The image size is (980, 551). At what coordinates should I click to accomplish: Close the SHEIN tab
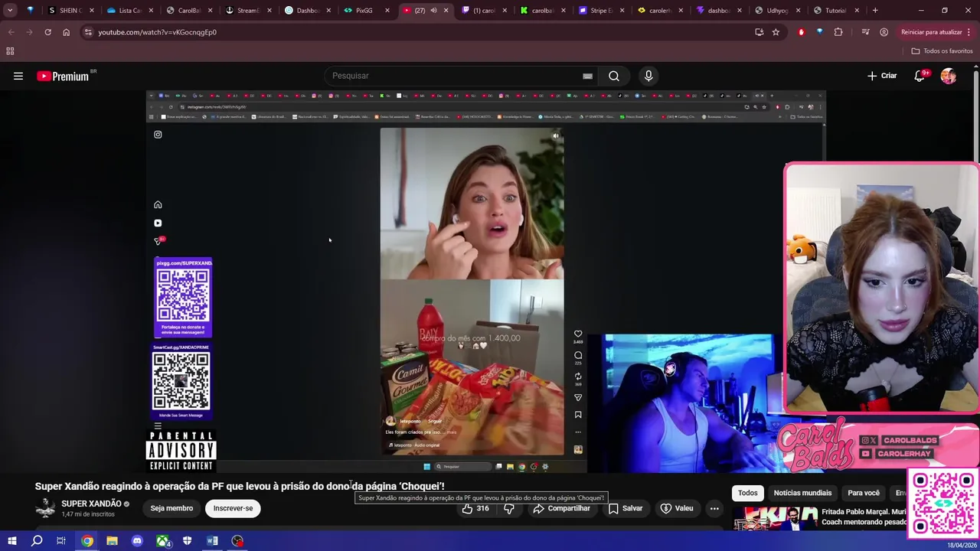(92, 11)
